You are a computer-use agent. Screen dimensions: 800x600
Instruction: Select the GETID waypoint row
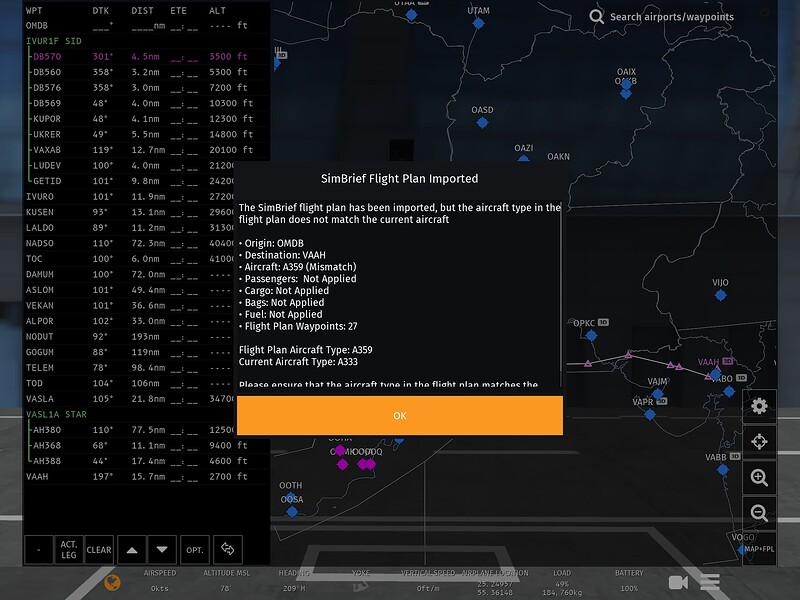[129, 181]
